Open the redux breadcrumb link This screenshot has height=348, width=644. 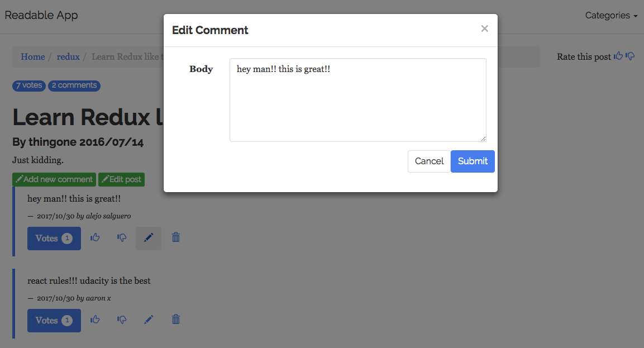pyautogui.click(x=68, y=57)
